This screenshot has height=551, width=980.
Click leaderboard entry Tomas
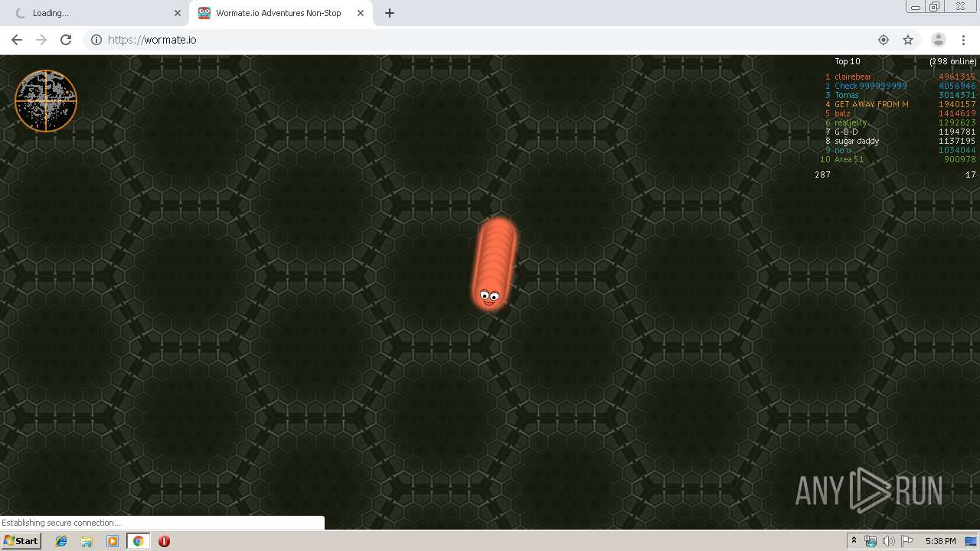click(x=847, y=95)
